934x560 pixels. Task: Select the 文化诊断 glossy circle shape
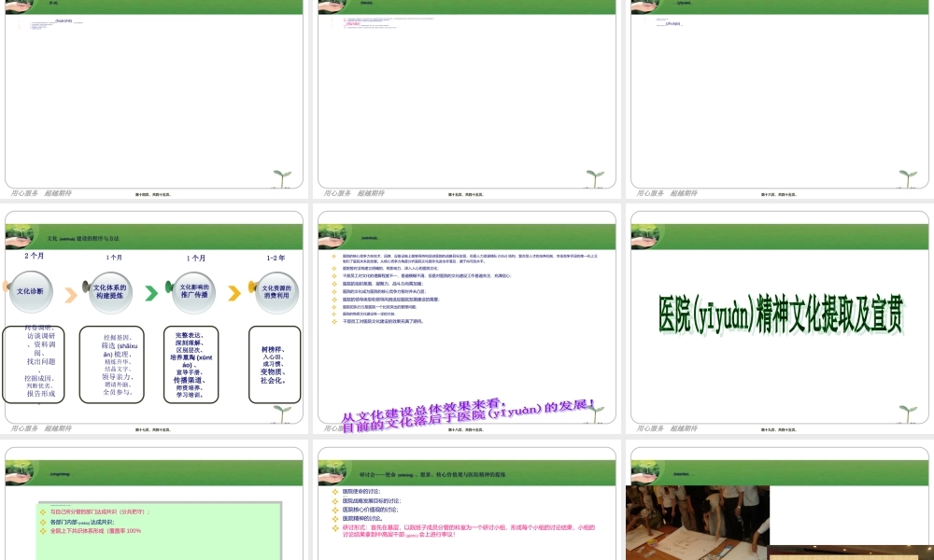pyautogui.click(x=31, y=290)
